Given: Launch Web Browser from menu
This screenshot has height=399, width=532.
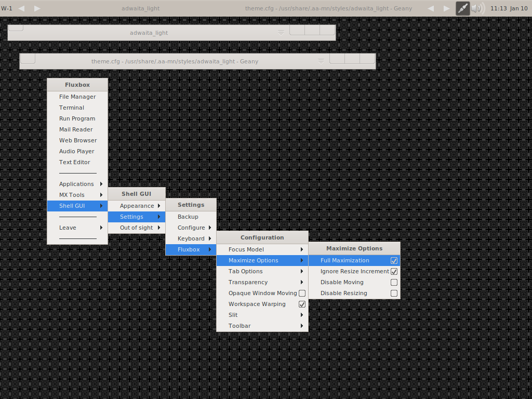Looking at the screenshot, I should 77,140.
